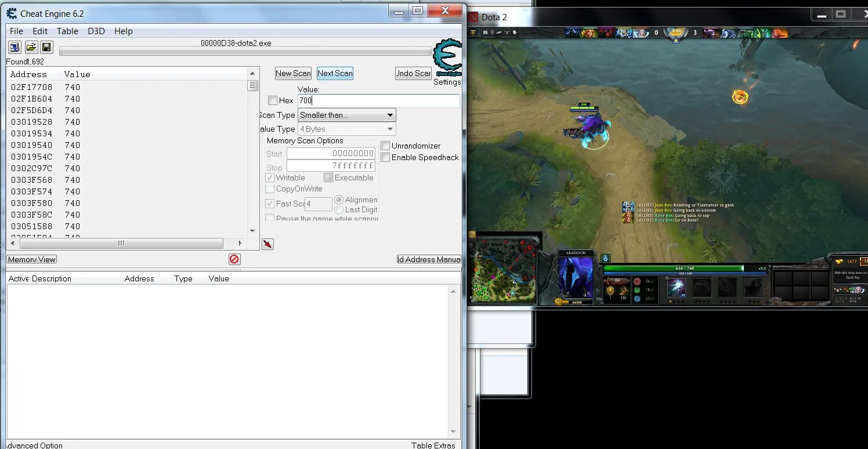Click Abaddon's second ability icon
This screenshot has width=868, height=449.
point(702,287)
